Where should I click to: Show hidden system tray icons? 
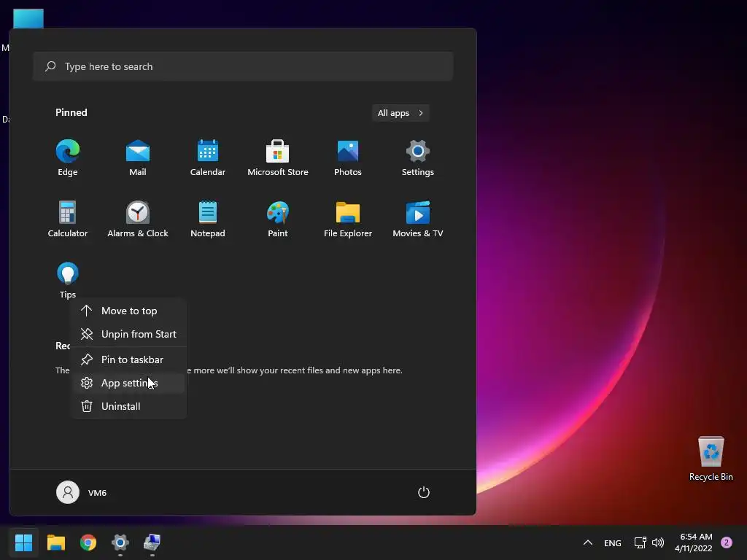pyautogui.click(x=588, y=542)
